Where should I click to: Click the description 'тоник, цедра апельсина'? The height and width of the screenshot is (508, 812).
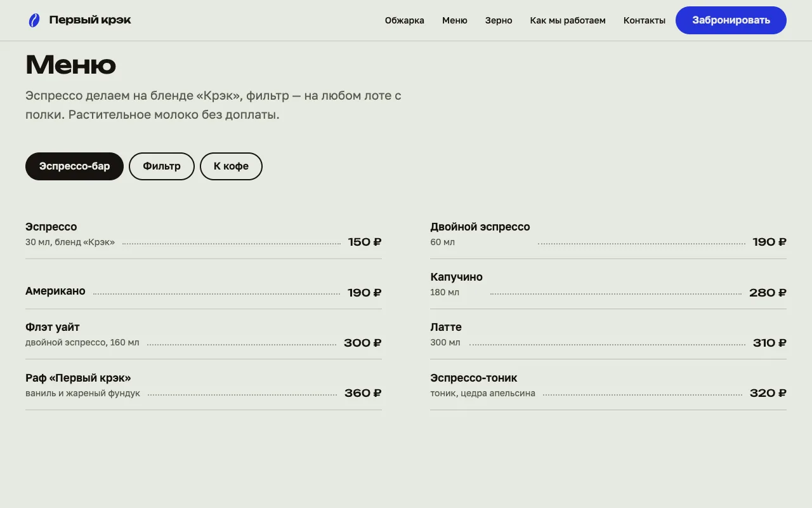483,393
